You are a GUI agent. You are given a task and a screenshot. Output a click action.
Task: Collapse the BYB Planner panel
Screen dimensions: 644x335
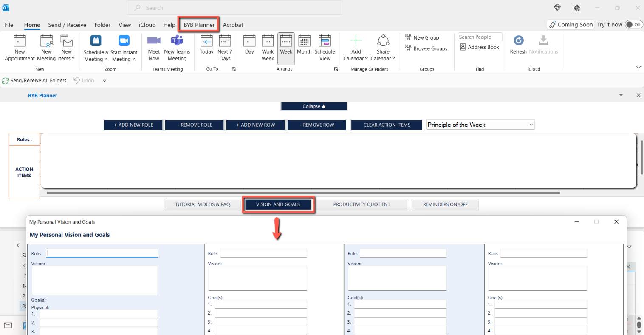pos(314,106)
